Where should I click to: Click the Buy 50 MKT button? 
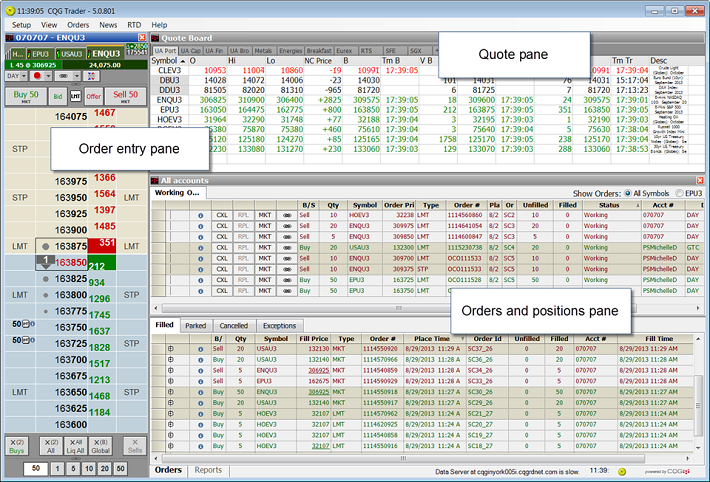click(26, 96)
